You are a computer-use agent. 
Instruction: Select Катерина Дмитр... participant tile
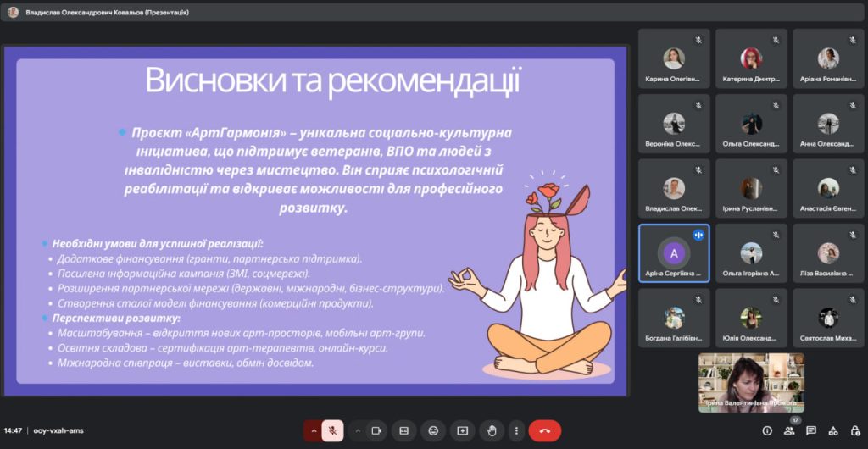tap(751, 58)
